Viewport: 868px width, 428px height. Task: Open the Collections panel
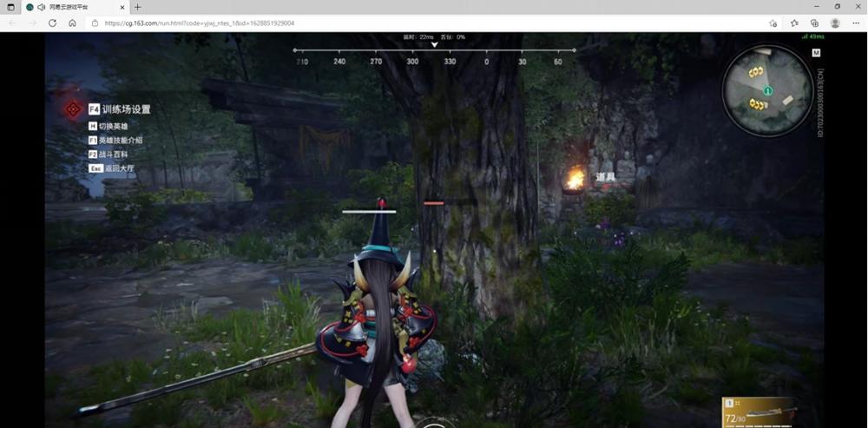pos(815,23)
